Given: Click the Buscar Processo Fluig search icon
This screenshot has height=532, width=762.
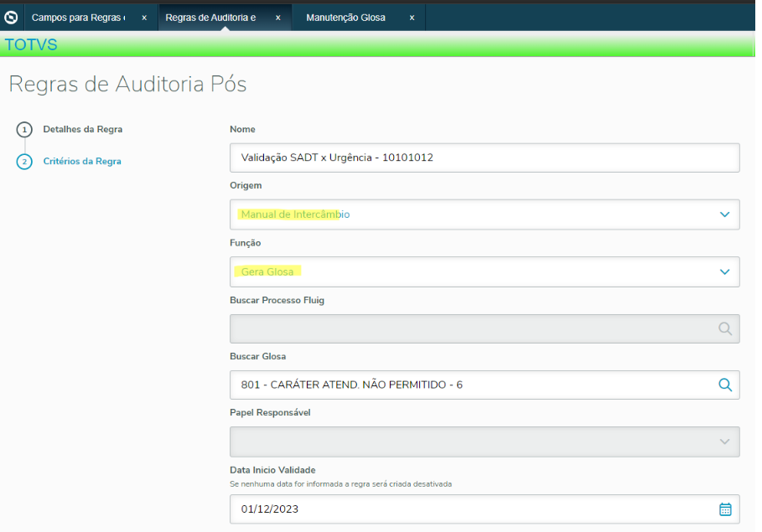Looking at the screenshot, I should coord(725,328).
